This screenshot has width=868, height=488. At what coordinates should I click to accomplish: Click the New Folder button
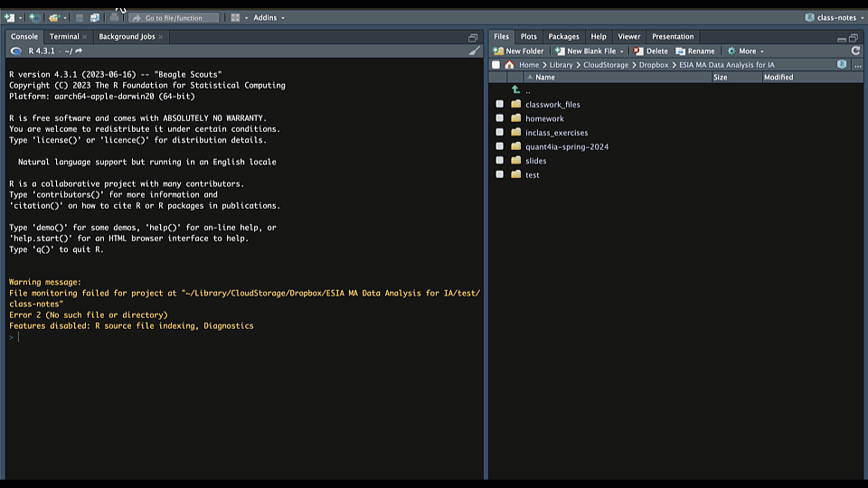click(x=519, y=51)
